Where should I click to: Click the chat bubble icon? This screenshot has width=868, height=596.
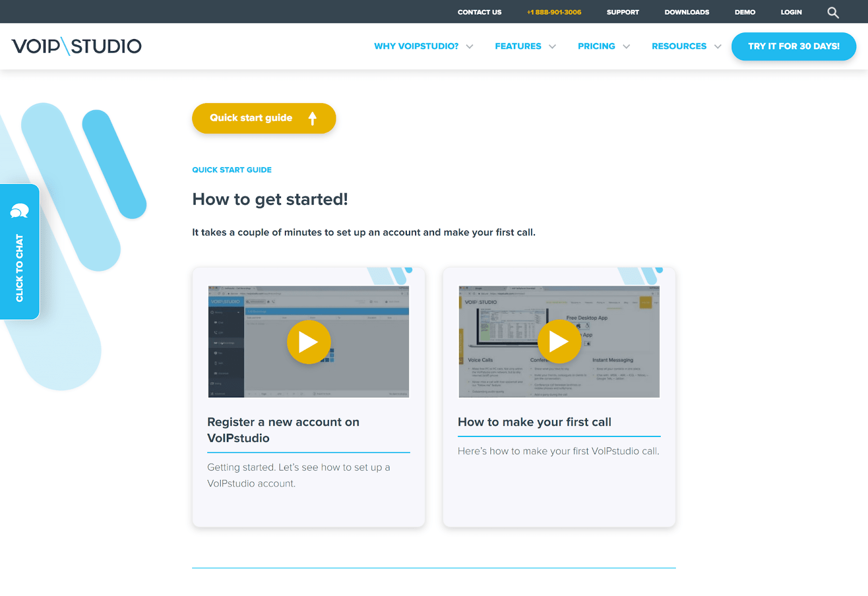20,211
